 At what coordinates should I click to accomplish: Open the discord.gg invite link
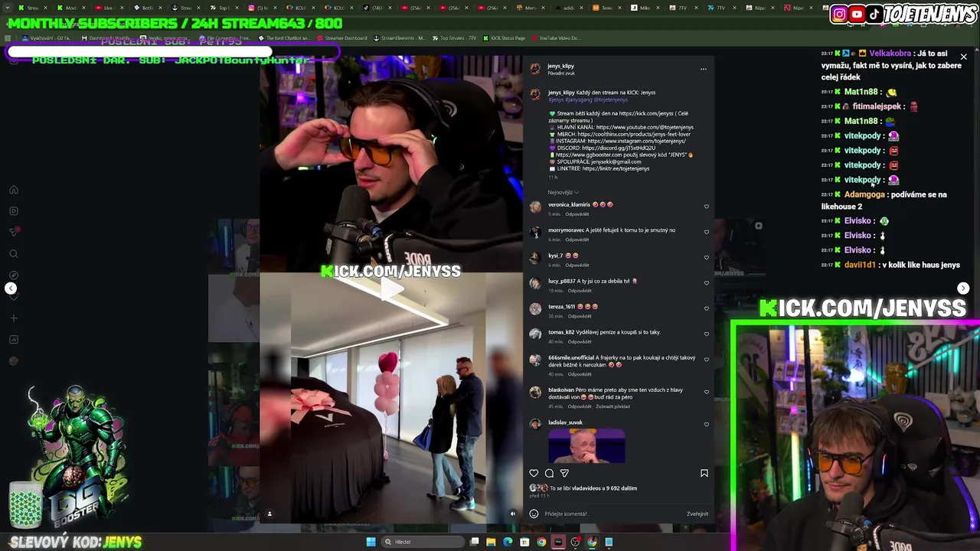pos(618,148)
